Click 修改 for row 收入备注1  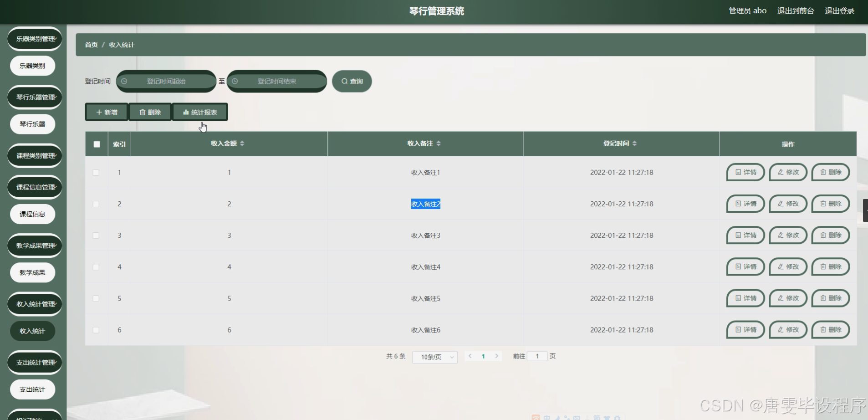coord(788,172)
